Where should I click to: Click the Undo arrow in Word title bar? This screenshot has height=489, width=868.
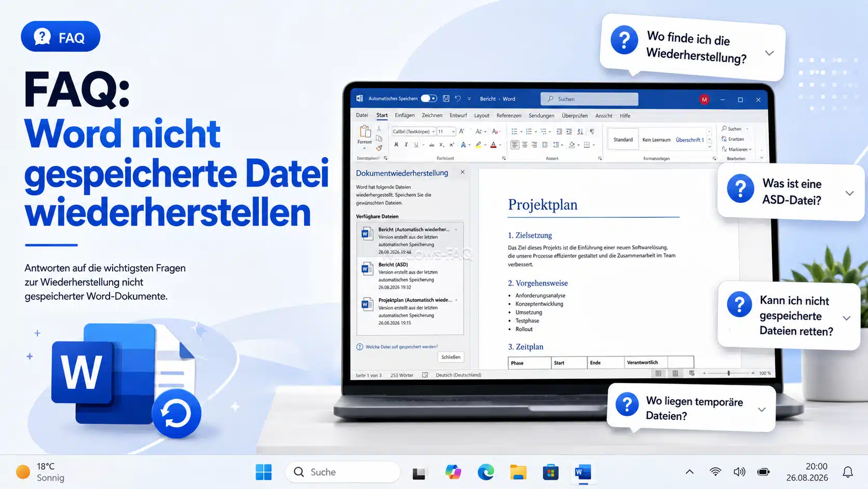point(457,99)
